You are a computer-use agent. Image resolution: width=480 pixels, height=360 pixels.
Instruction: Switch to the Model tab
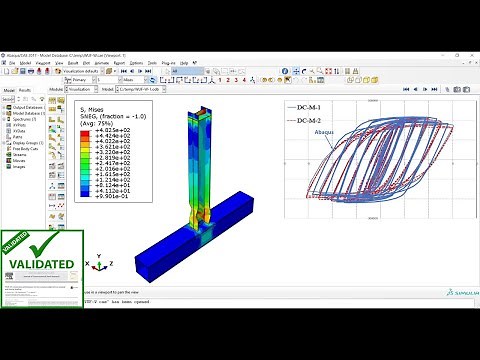point(9,90)
